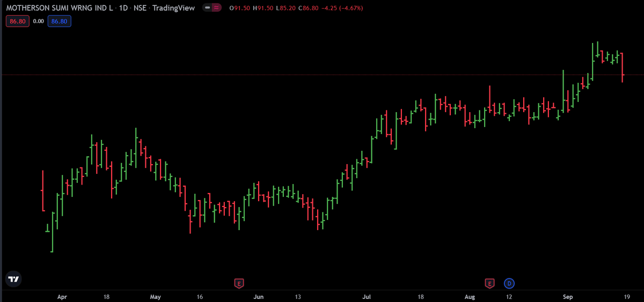
Task: Open the earnings marker in August
Action: click(x=489, y=283)
